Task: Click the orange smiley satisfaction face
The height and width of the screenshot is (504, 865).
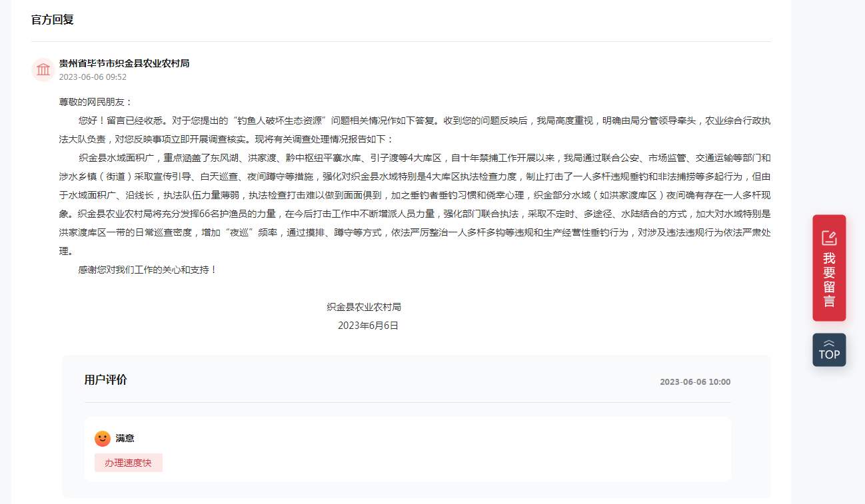Action: pos(103,438)
